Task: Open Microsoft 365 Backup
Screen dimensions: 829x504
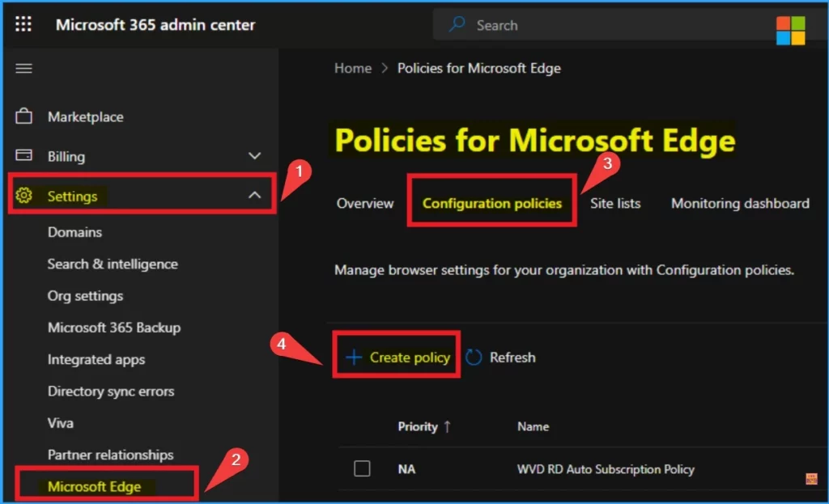Action: 114,328
